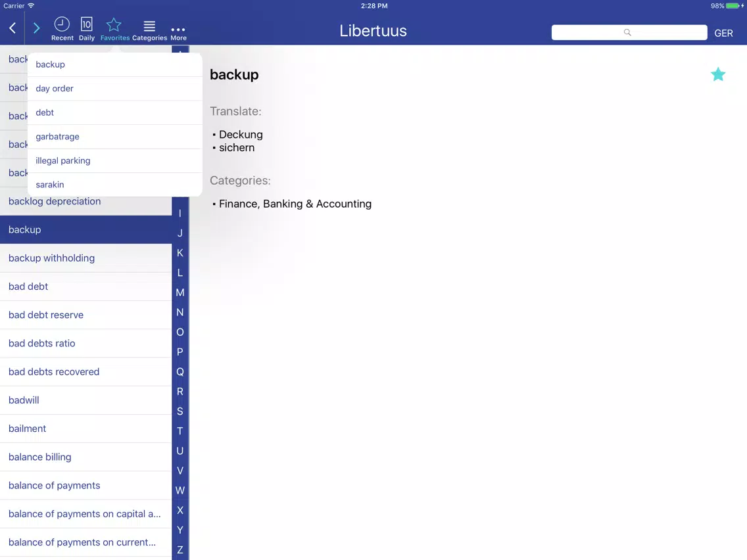Image resolution: width=747 pixels, height=560 pixels.
Task: Tap the battery indicator in status bar
Action: click(x=733, y=6)
